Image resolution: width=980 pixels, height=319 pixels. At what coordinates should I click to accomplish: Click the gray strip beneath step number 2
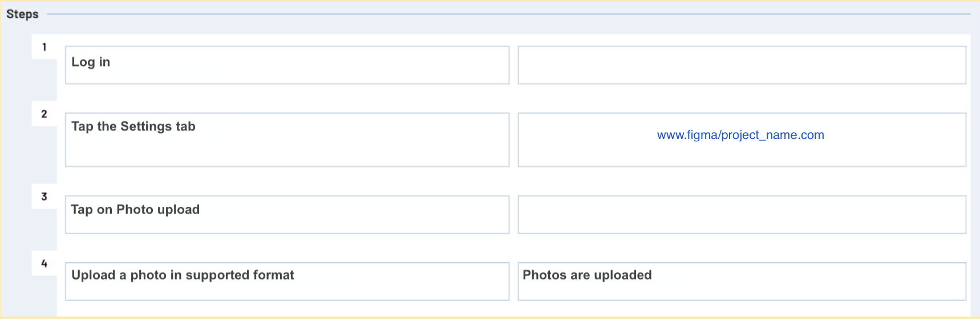[x=44, y=154]
